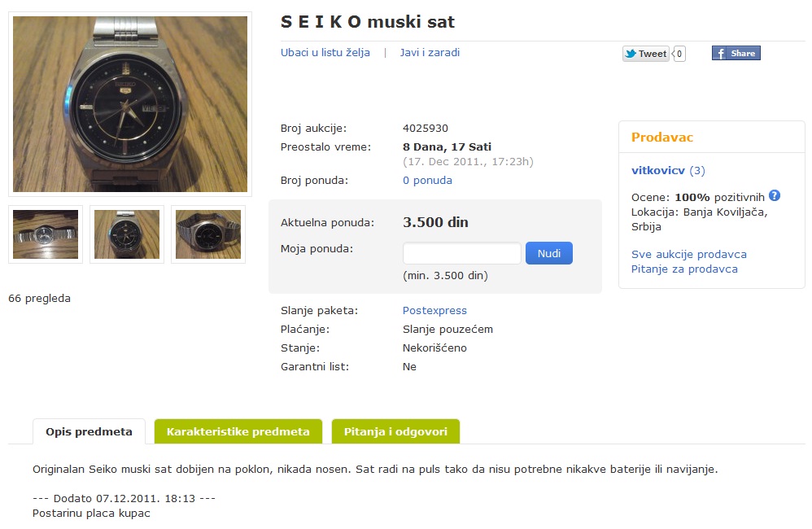Click the Facebook Share button

click(x=736, y=54)
